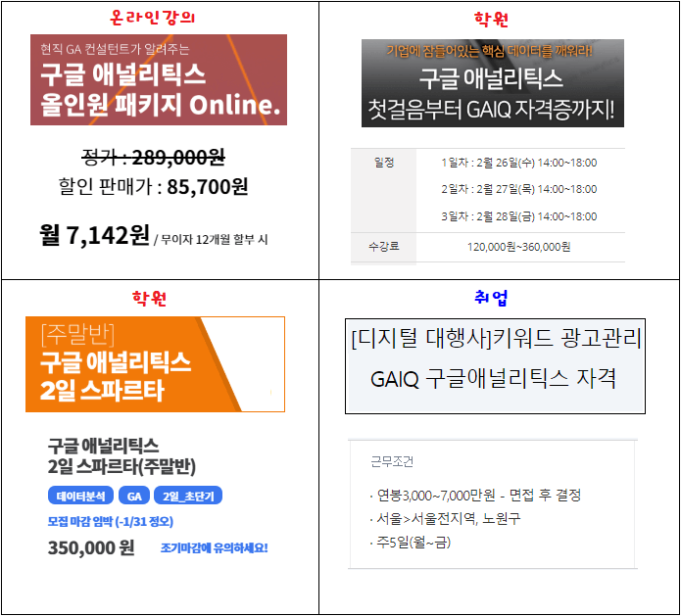
Task: Click the 학원 heading above the dark GAIQ banner
Action: point(491,20)
